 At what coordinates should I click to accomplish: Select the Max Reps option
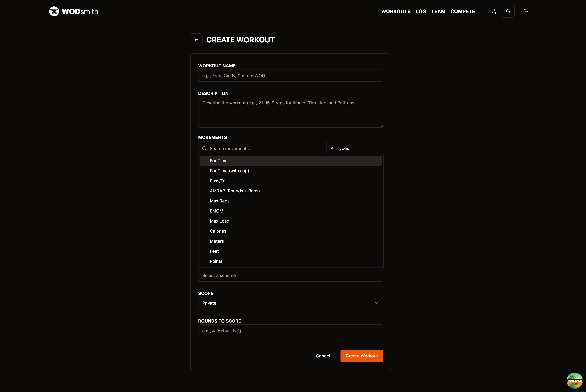tap(291, 201)
